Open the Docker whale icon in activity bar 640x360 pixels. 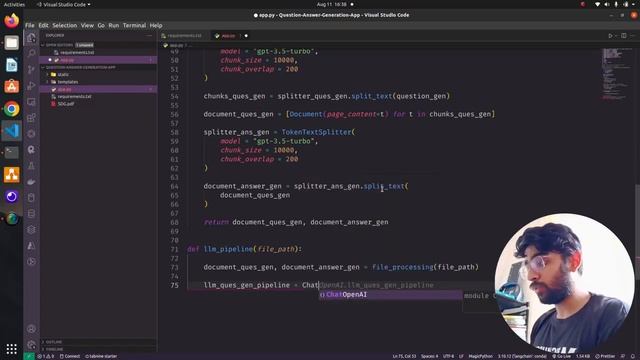pos(31,182)
